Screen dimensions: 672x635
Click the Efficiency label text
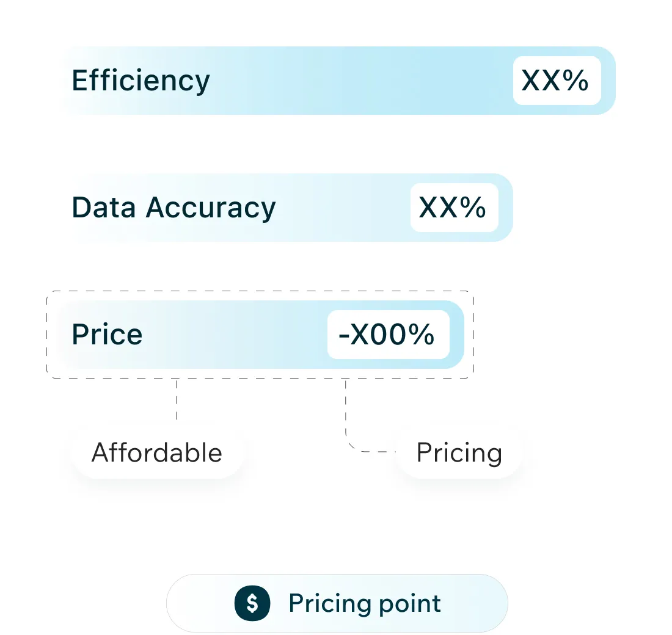[141, 81]
